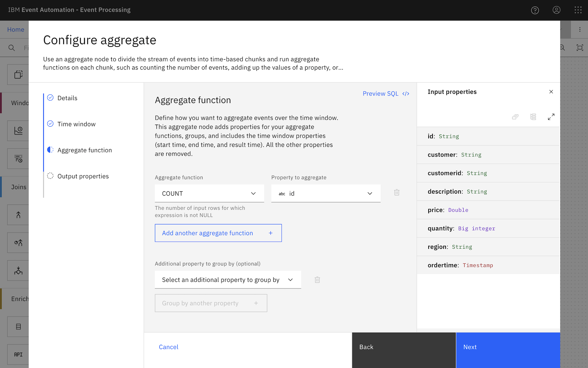
Task: Open the Property to aggregate dropdown
Action: click(x=326, y=193)
